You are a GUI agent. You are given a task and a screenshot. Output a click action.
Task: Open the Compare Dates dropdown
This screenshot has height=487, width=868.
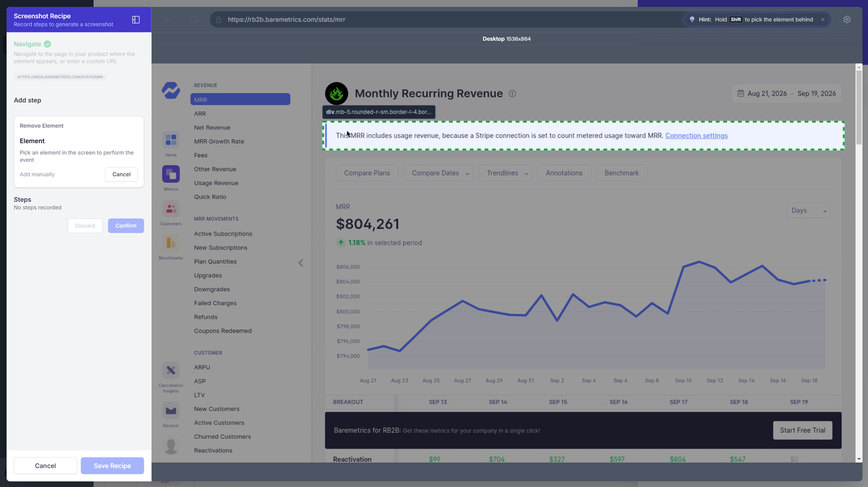point(439,173)
